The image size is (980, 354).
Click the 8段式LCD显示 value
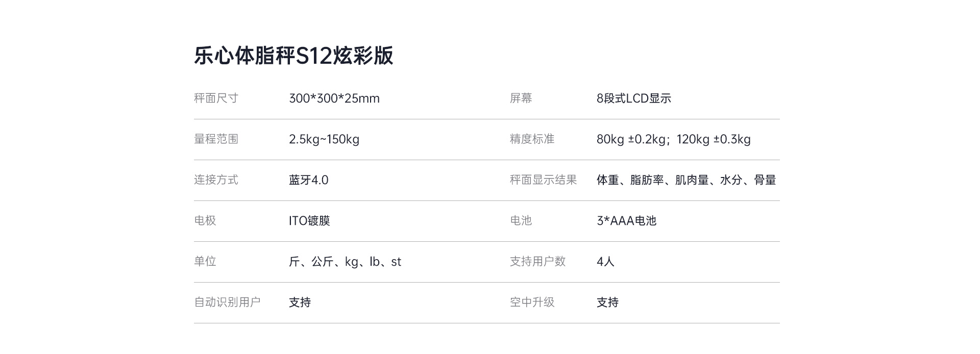click(633, 98)
